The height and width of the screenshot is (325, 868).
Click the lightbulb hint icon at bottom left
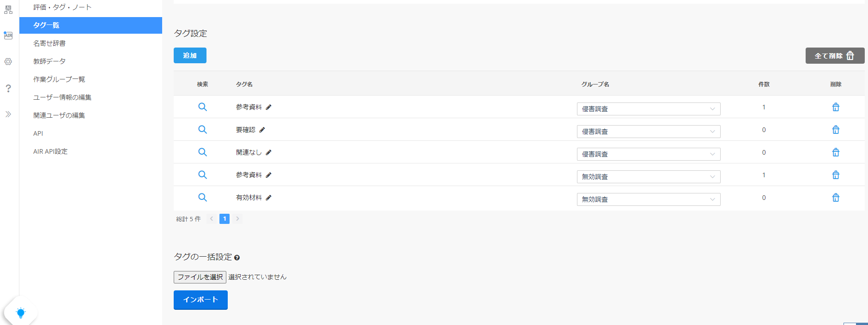pyautogui.click(x=20, y=313)
